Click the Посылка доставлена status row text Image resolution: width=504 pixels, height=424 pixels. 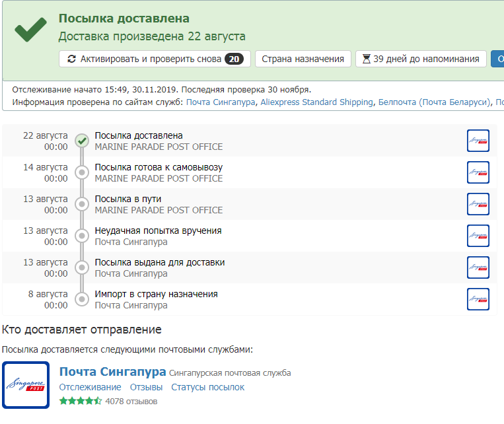[139, 135]
